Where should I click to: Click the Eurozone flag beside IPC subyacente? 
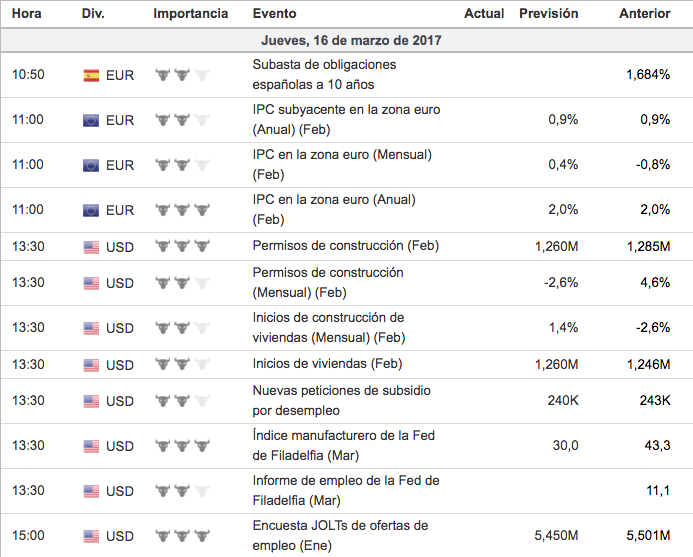(x=91, y=120)
